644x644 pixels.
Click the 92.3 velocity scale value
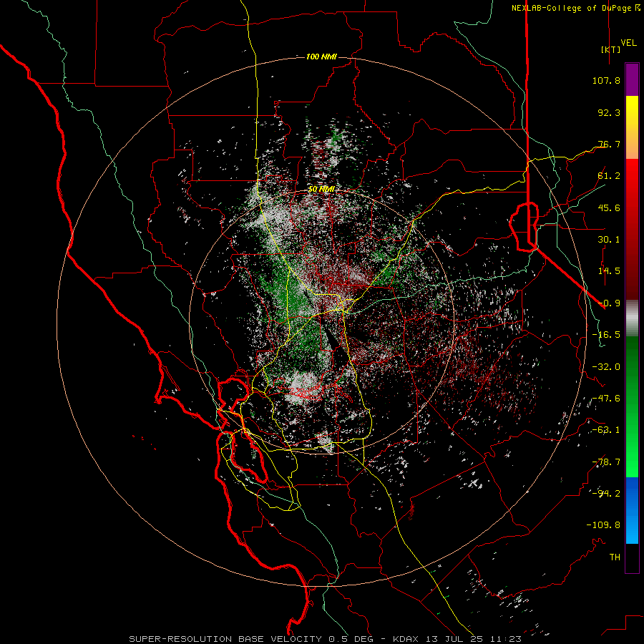(x=609, y=112)
